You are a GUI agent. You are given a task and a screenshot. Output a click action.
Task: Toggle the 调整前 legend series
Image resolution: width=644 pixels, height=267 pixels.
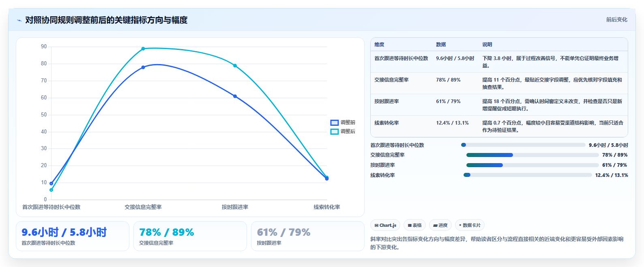(x=343, y=123)
